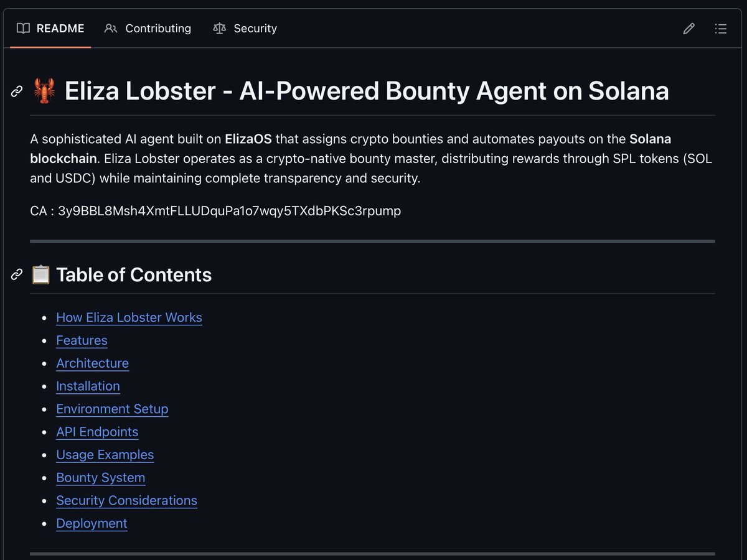Viewport: 747px width, 560px height.
Task: Open the Security tab
Action: coord(245,29)
